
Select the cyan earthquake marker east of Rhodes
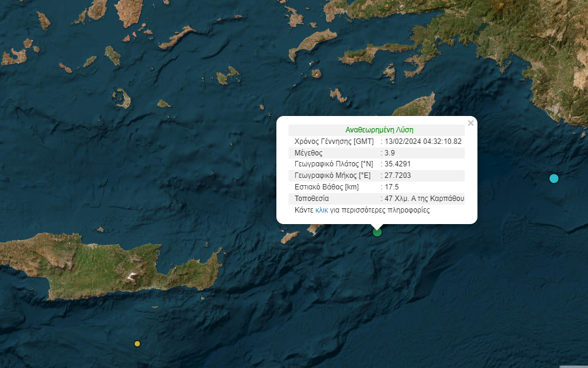[x=553, y=179]
